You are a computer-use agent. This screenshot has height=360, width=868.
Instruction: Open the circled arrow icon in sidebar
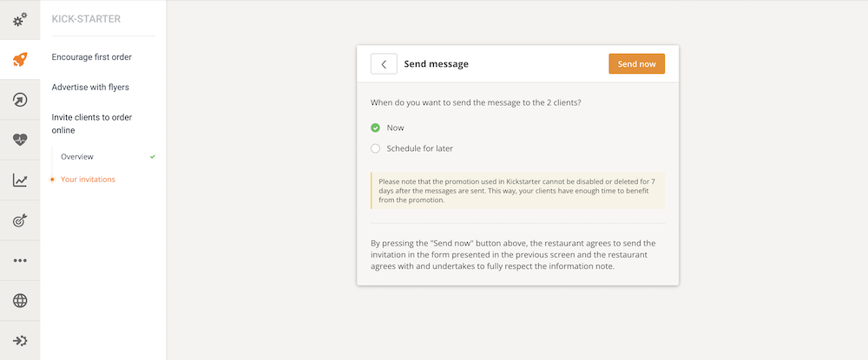[x=20, y=100]
